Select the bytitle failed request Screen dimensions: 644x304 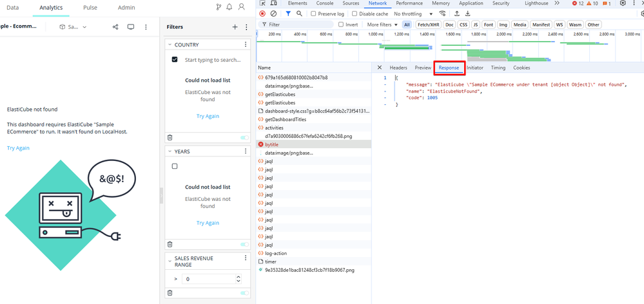(x=271, y=144)
